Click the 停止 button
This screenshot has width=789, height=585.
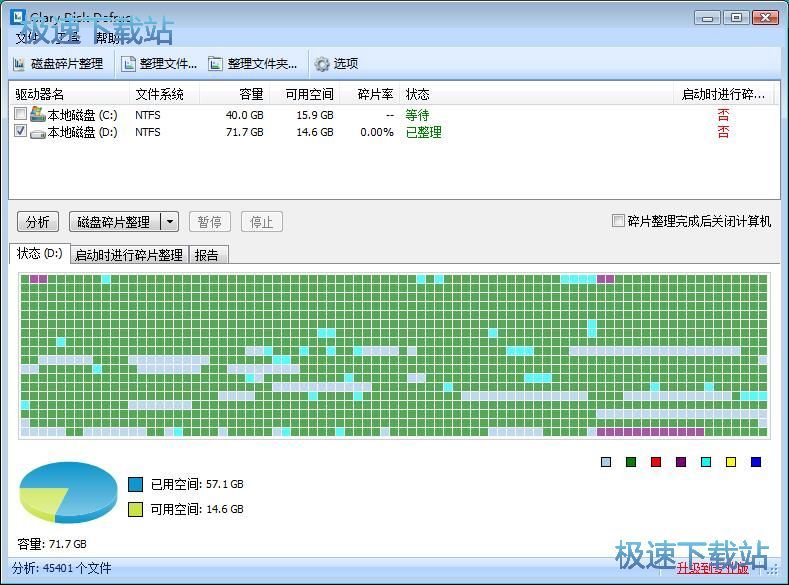click(x=262, y=221)
